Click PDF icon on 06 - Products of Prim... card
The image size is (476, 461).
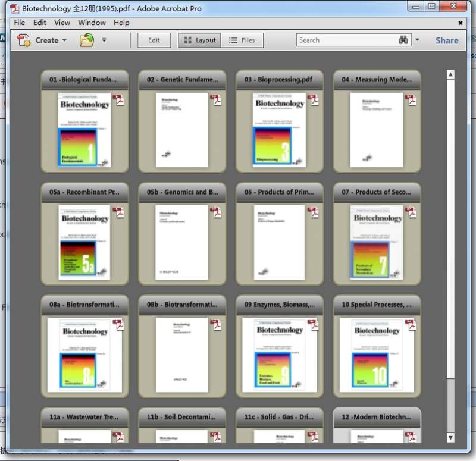pos(314,212)
